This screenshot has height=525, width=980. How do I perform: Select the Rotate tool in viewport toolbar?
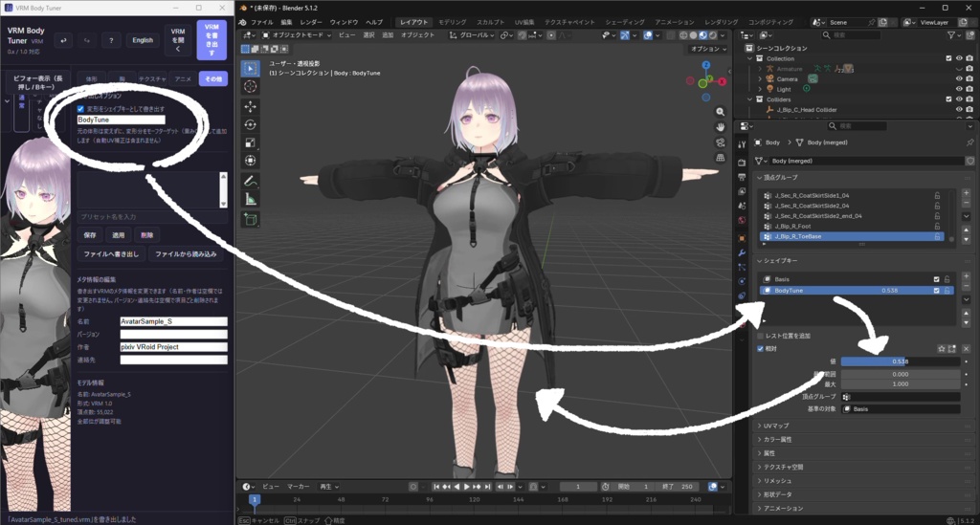point(250,125)
